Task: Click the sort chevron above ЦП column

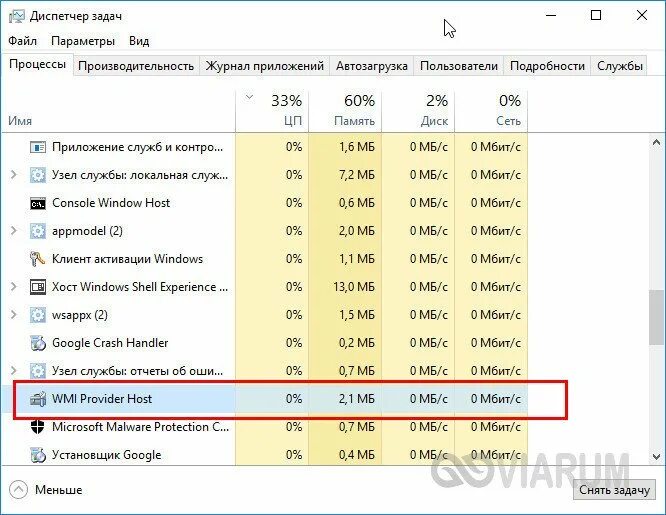Action: coord(249,97)
